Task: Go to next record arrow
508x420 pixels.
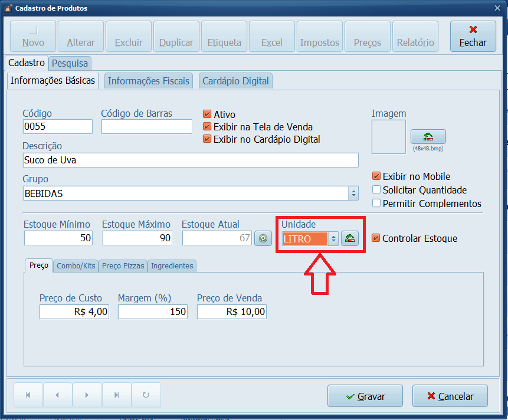Action: click(x=87, y=395)
